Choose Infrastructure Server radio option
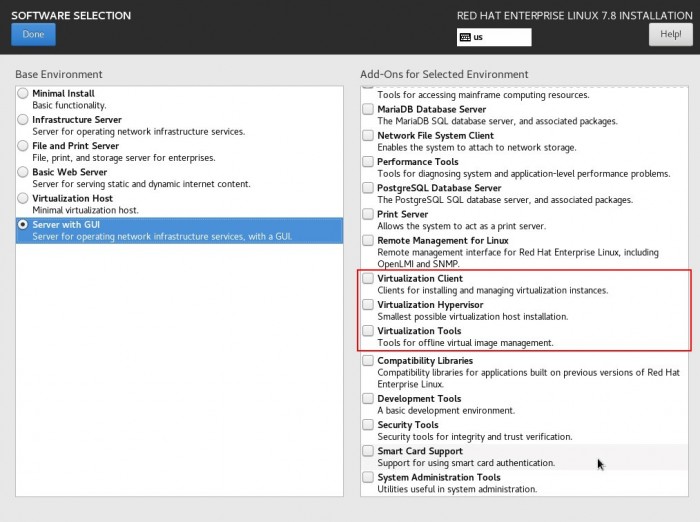This screenshot has width=700, height=522. click(23, 120)
